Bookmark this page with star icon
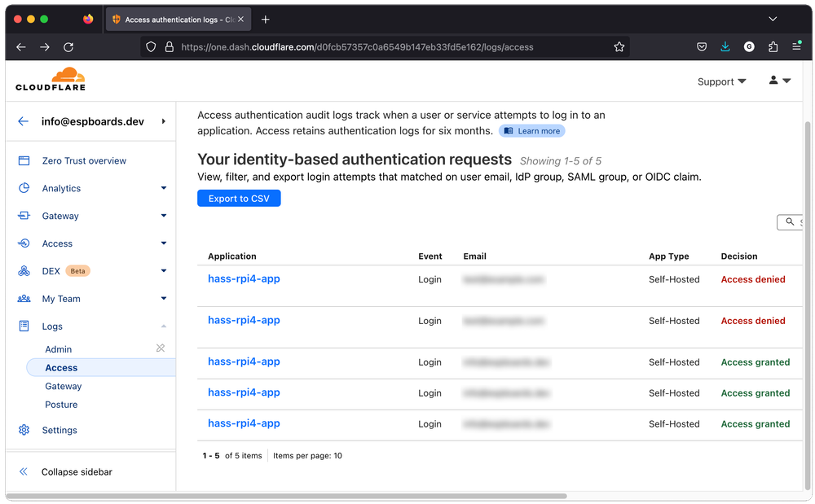Image resolution: width=815 pixels, height=504 pixels. coord(619,47)
